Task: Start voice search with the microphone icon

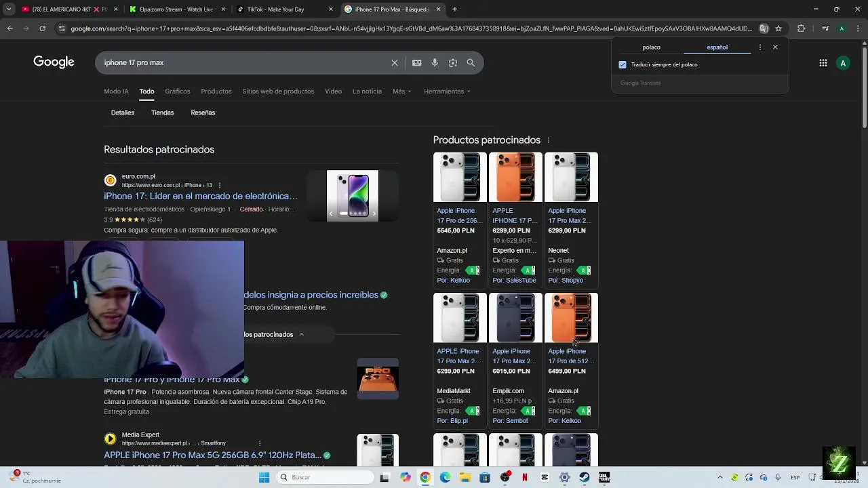Action: coord(435,62)
